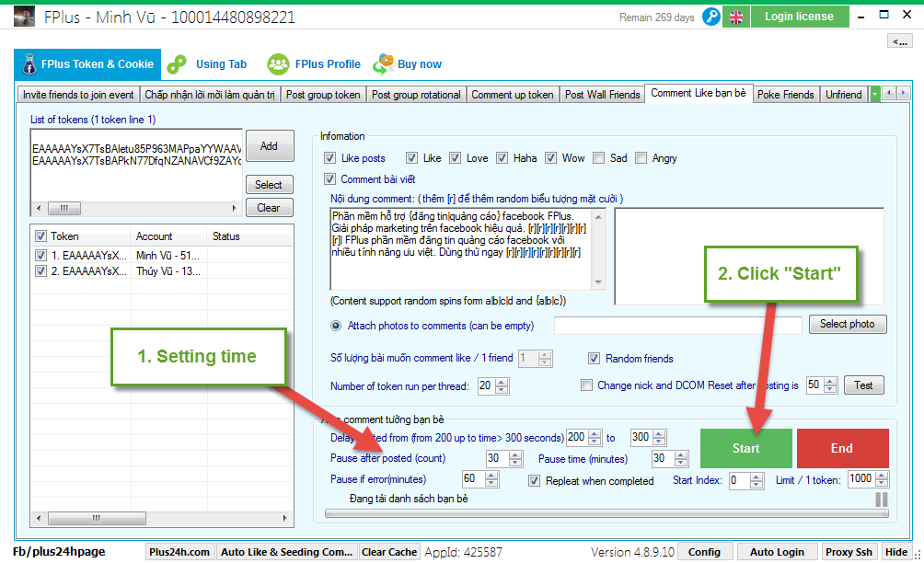This screenshot has height=563, width=924.
Task: Click the tab strip left arrow
Action: tap(889, 93)
